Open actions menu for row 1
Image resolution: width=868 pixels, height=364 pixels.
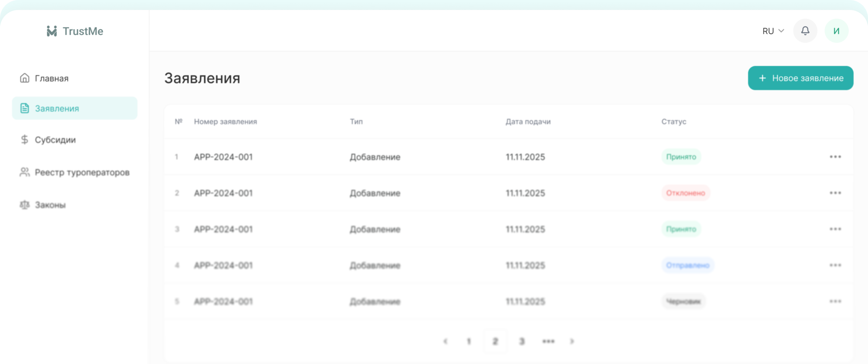tap(835, 157)
